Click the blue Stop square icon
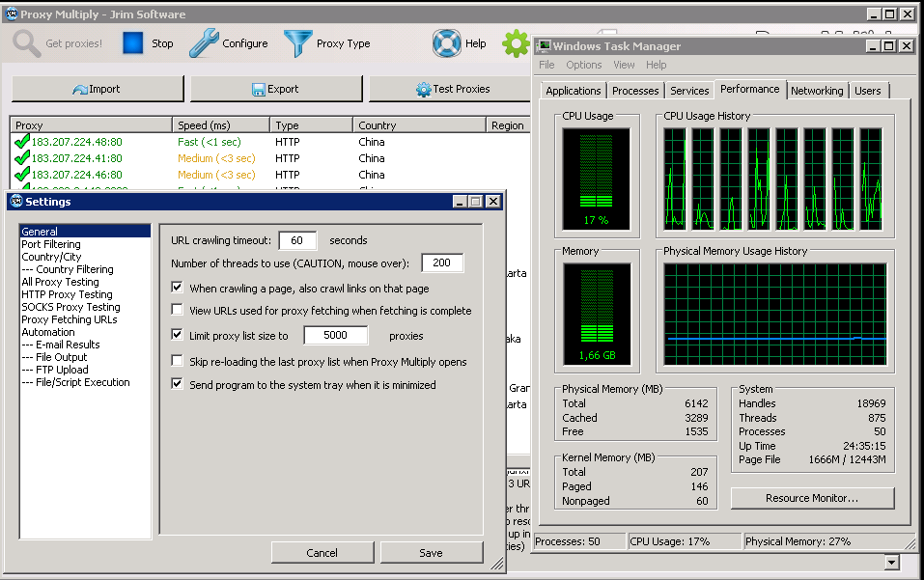Image resolution: width=924 pixels, height=580 pixels. (132, 43)
